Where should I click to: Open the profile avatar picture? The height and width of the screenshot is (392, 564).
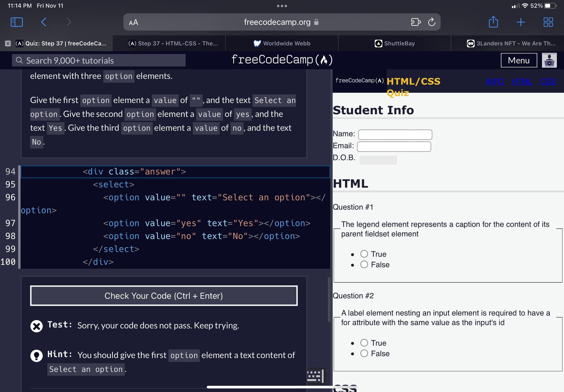(x=549, y=60)
